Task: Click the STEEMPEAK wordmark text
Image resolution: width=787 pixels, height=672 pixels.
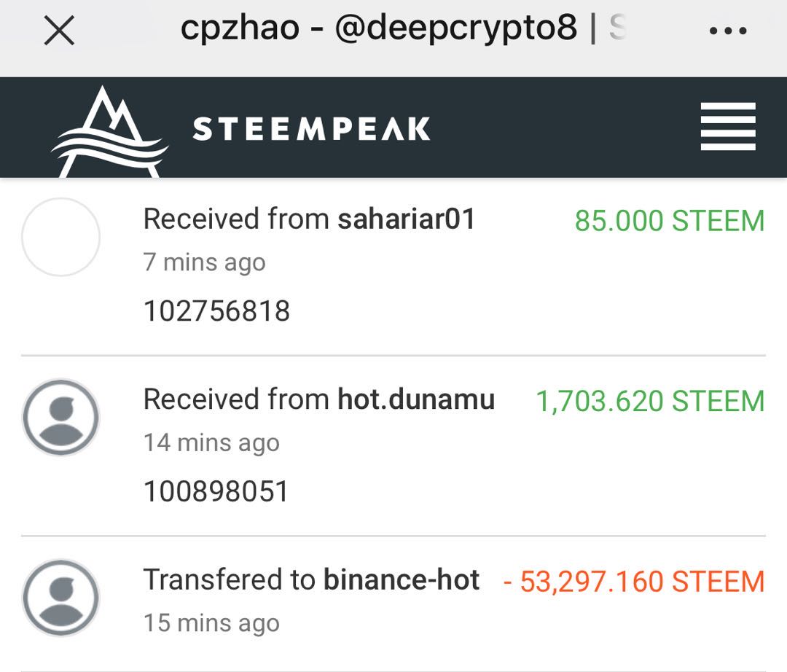Action: (311, 130)
